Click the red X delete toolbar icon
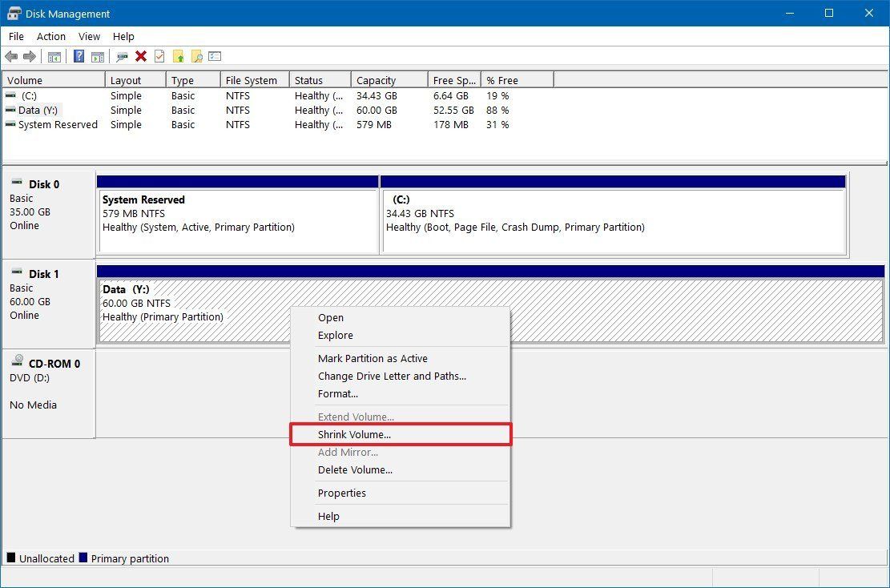 click(140, 56)
